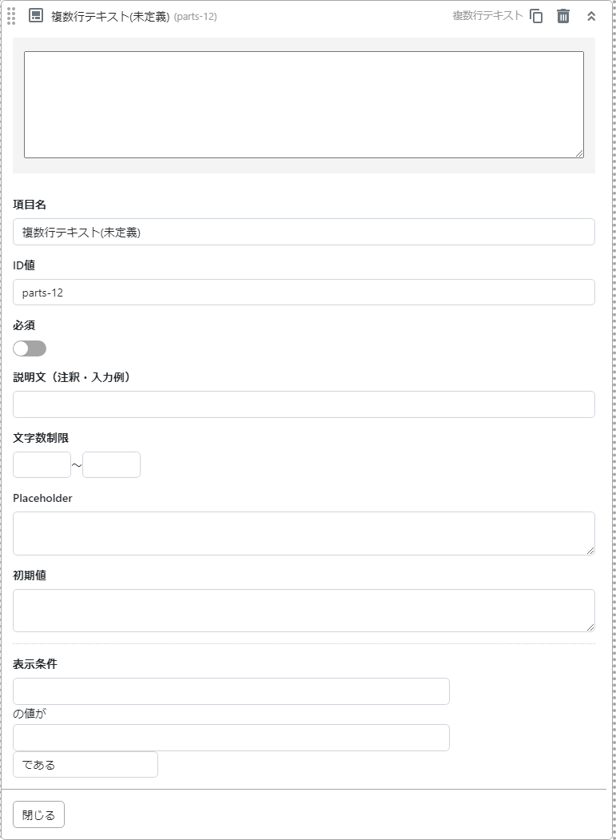Click the large preview textarea at top
616x840 pixels.
tap(304, 105)
